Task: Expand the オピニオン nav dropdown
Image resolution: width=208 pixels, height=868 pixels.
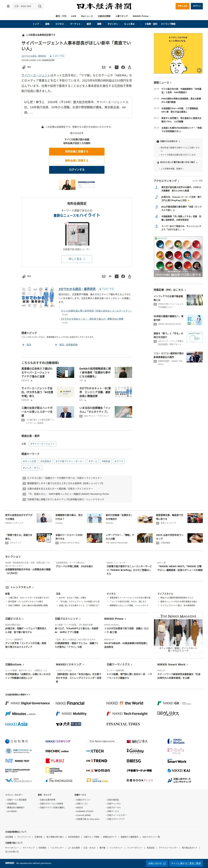Action: coord(114,24)
